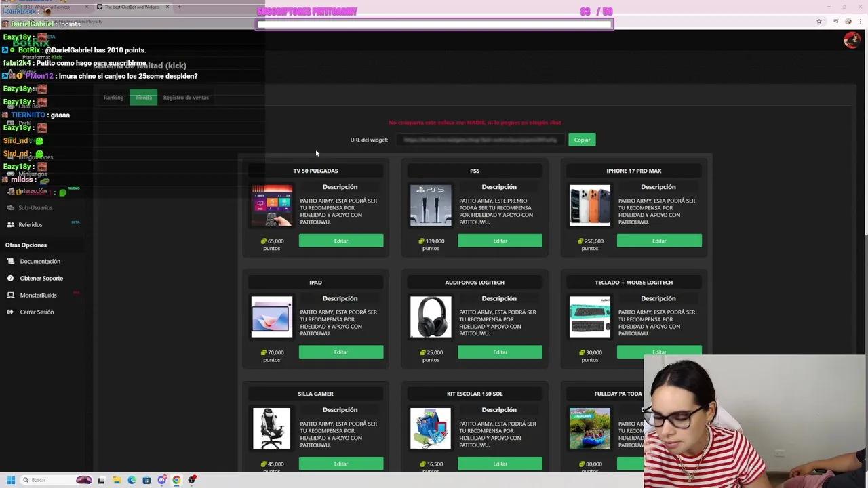868x488 pixels.
Task: Click the TECLADO + MOUSE LOGITECH title
Action: click(634, 282)
